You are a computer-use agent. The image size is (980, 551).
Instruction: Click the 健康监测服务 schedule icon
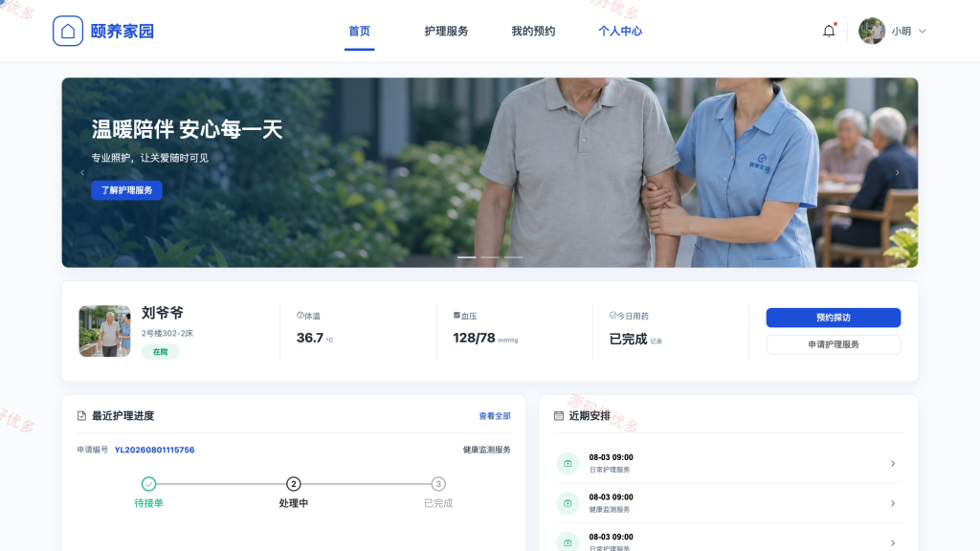click(568, 503)
